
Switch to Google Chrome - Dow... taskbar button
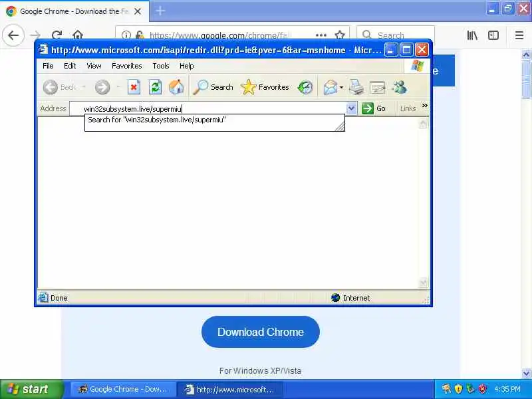point(123,389)
